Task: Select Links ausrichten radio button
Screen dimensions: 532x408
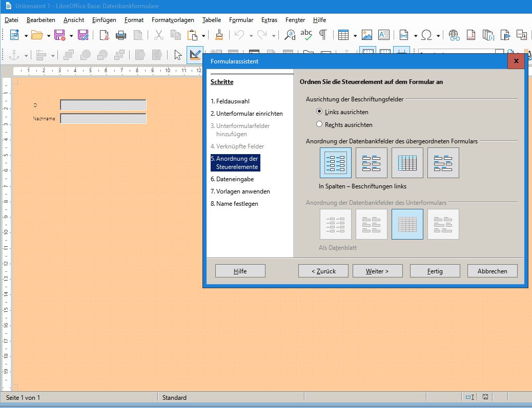Action: coord(319,112)
